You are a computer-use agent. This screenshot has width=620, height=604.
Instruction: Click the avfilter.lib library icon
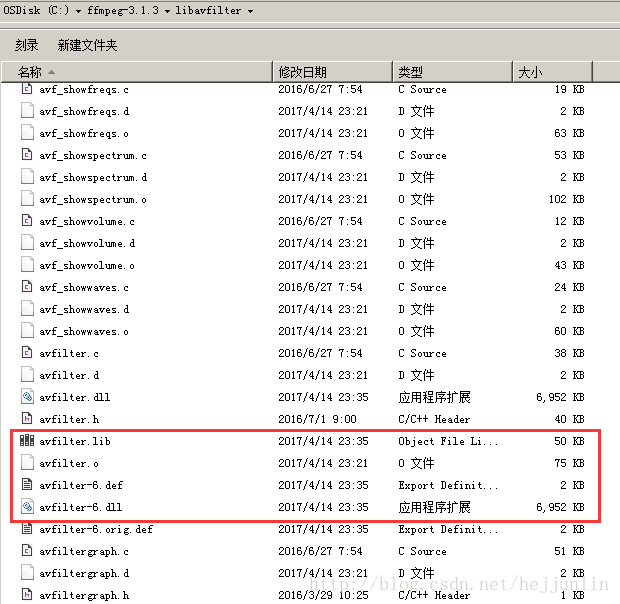click(x=27, y=441)
